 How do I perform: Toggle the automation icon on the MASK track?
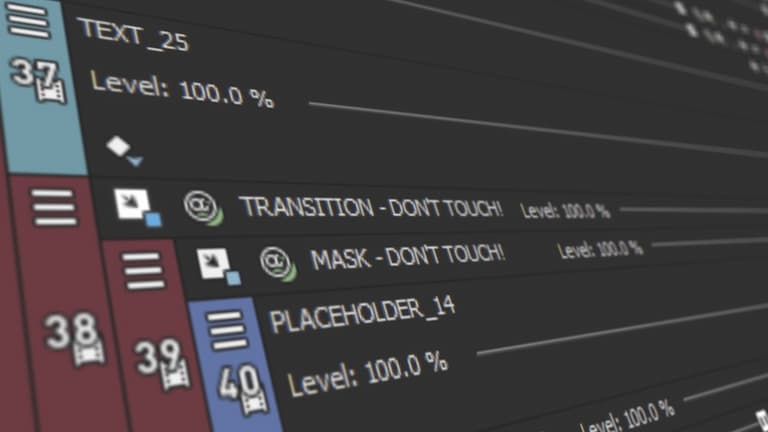(x=278, y=264)
